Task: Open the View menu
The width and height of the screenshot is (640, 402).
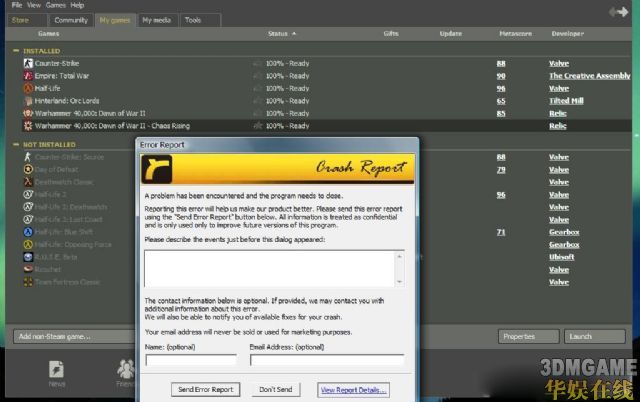Action: point(34,5)
